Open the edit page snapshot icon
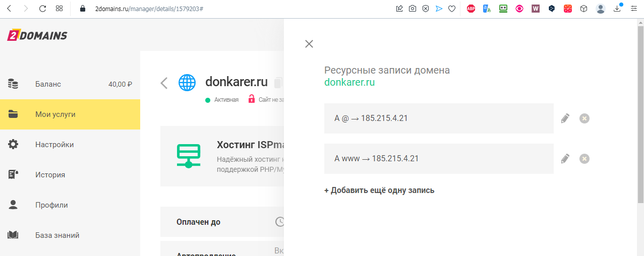The height and width of the screenshot is (256, 644). [399, 9]
